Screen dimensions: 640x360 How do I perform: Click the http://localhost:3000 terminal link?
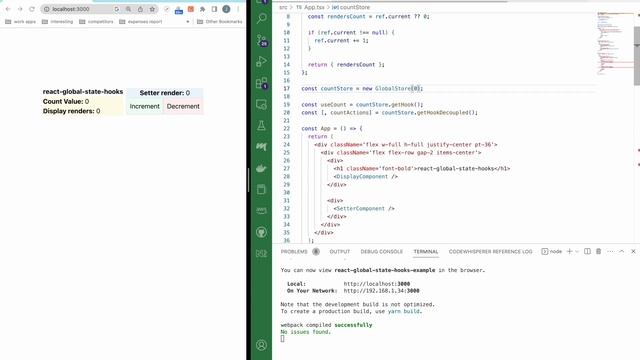click(377, 284)
